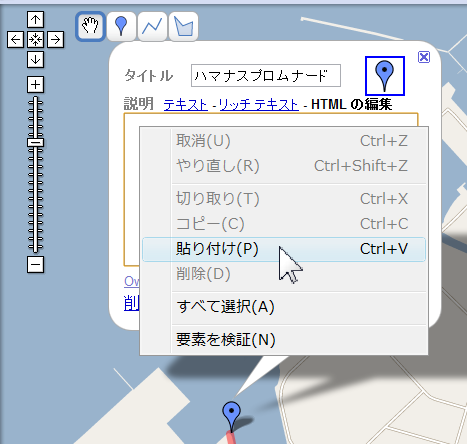
Task: Pan the map right with arrow button
Action: 55,40
